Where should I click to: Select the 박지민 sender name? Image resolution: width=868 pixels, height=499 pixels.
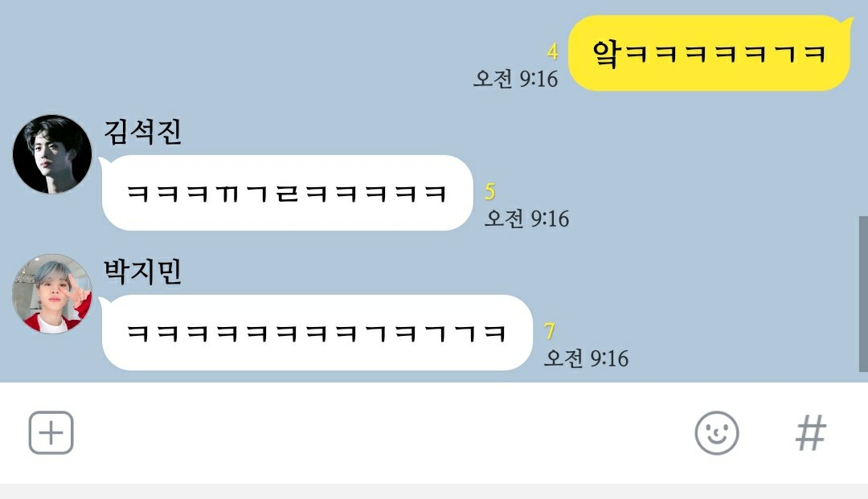tap(143, 271)
